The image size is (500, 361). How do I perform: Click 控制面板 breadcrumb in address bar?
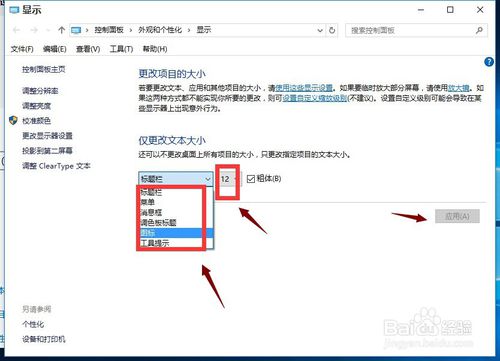pos(109,30)
